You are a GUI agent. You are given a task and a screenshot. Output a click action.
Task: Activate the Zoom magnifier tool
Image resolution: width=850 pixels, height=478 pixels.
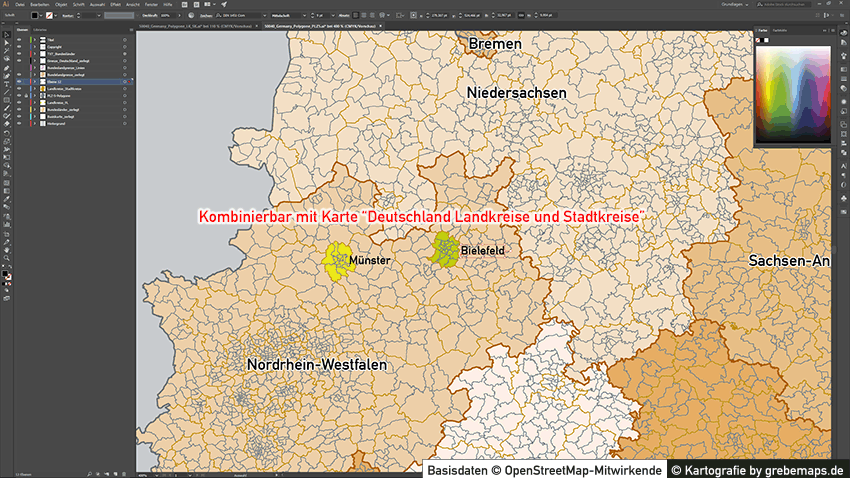pyautogui.click(x=6, y=258)
